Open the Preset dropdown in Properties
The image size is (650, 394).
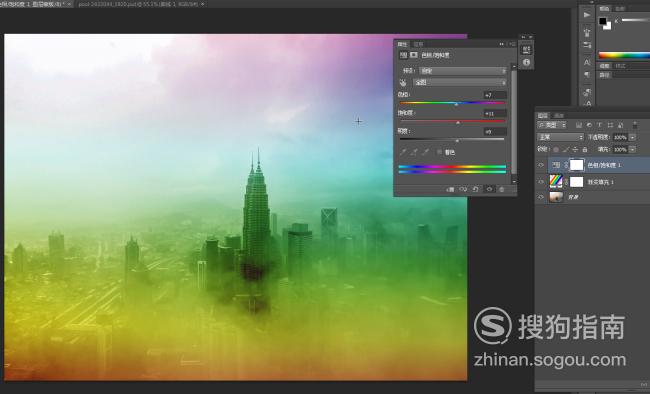(463, 71)
